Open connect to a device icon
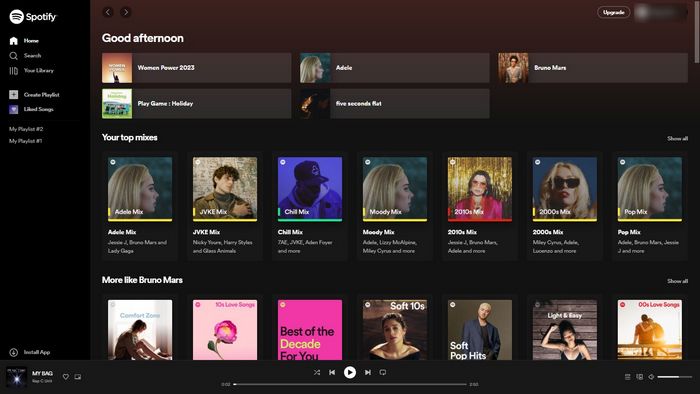This screenshot has height=394, width=700. (639, 377)
